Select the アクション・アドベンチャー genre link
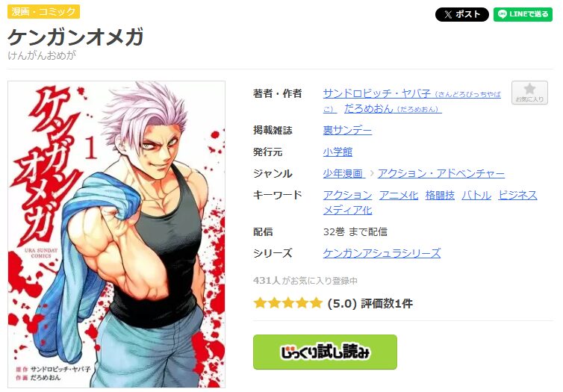This screenshot has width=563, height=392. (x=441, y=174)
